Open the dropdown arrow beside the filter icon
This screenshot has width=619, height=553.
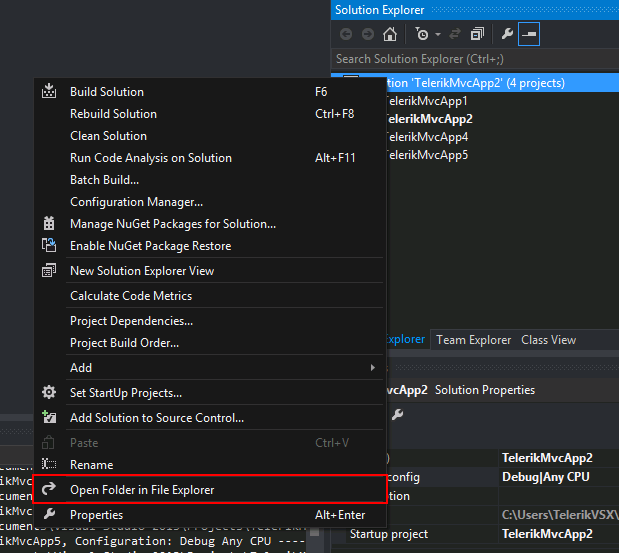(438, 35)
